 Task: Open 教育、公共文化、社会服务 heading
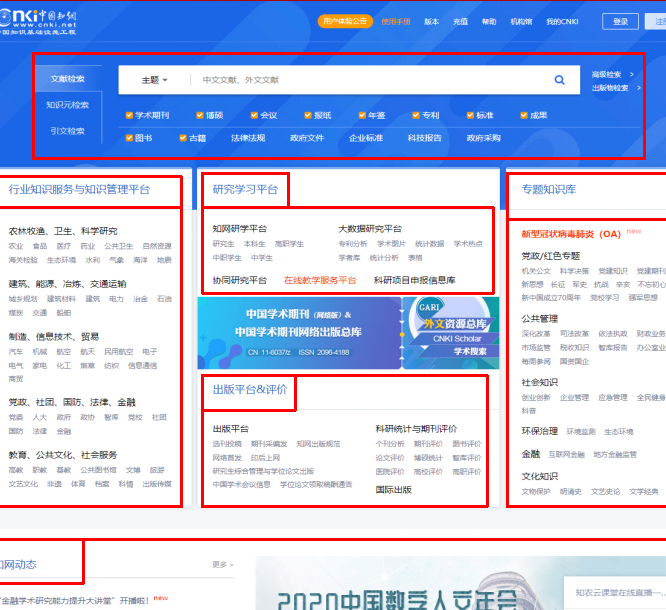point(63,455)
